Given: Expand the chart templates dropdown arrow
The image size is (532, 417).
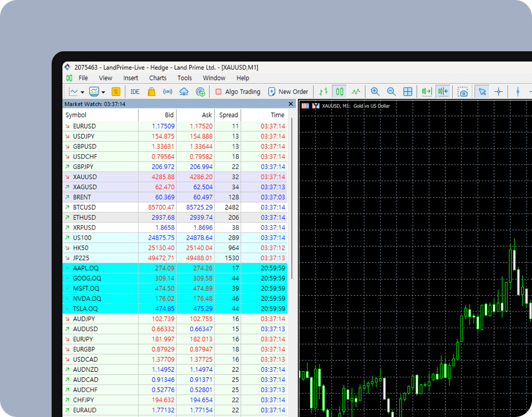Looking at the screenshot, I should [x=103, y=92].
